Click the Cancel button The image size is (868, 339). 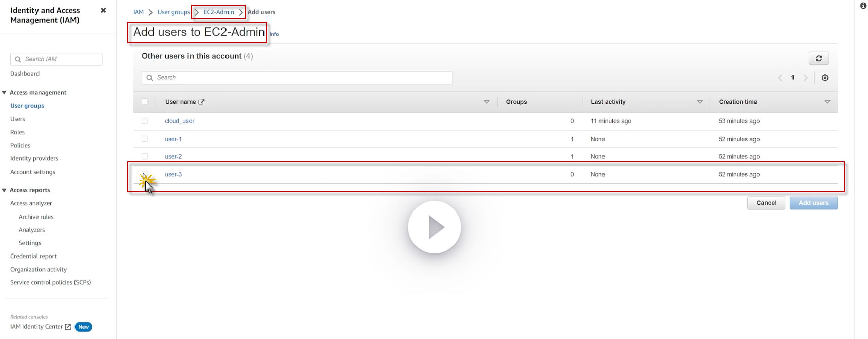click(766, 203)
